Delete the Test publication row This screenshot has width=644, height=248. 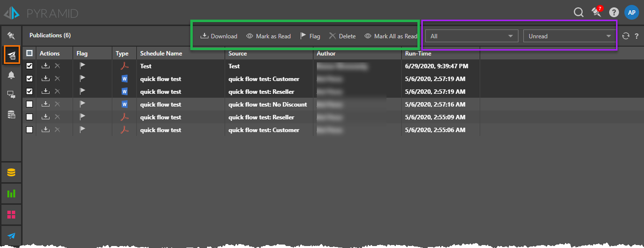click(57, 66)
